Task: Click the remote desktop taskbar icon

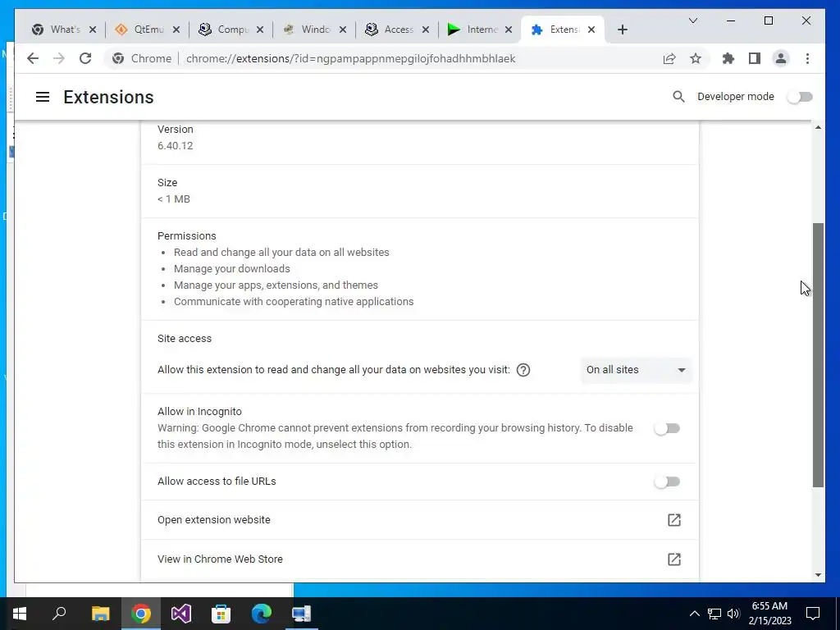Action: 302,614
